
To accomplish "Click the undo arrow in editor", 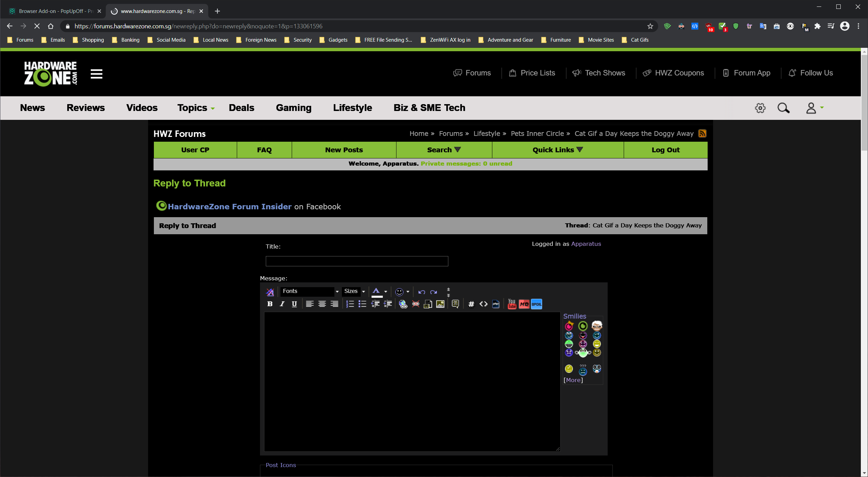I will (x=422, y=292).
